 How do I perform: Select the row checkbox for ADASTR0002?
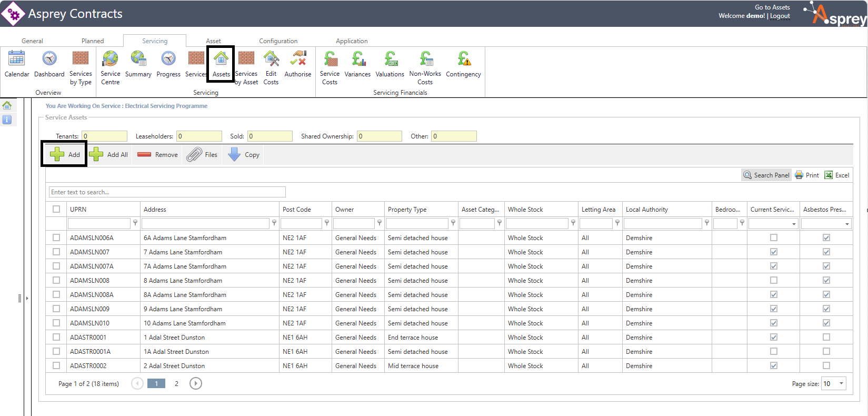(x=56, y=365)
